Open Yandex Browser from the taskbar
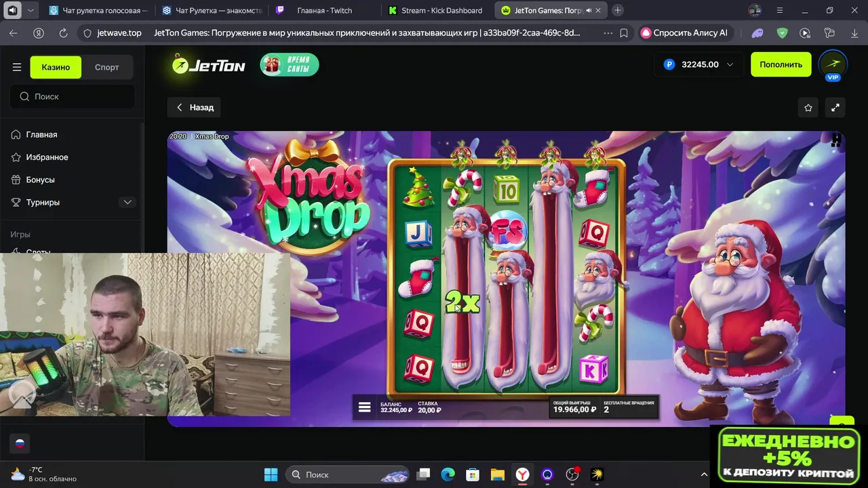 click(522, 474)
